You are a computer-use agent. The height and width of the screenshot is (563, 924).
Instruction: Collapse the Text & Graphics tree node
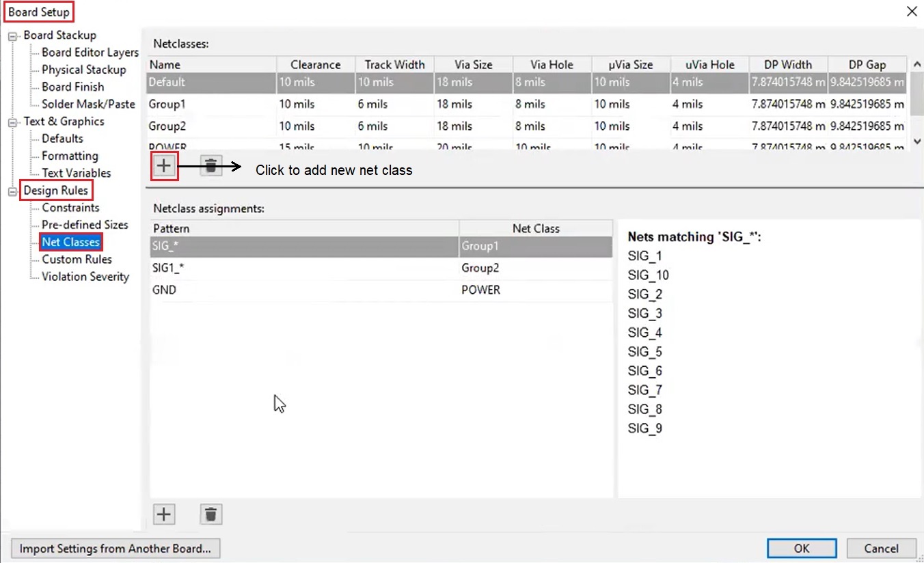click(13, 122)
